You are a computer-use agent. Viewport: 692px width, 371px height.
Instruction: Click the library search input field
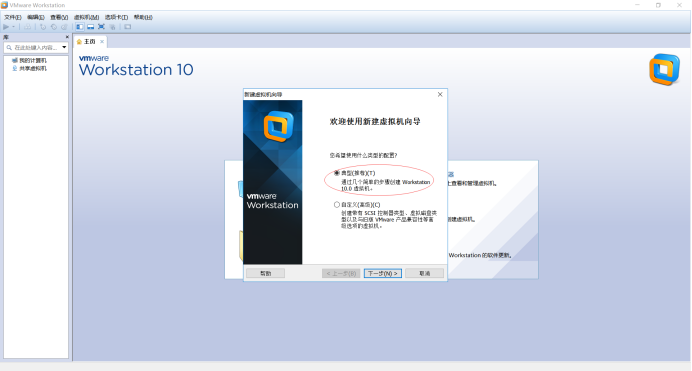[x=35, y=47]
